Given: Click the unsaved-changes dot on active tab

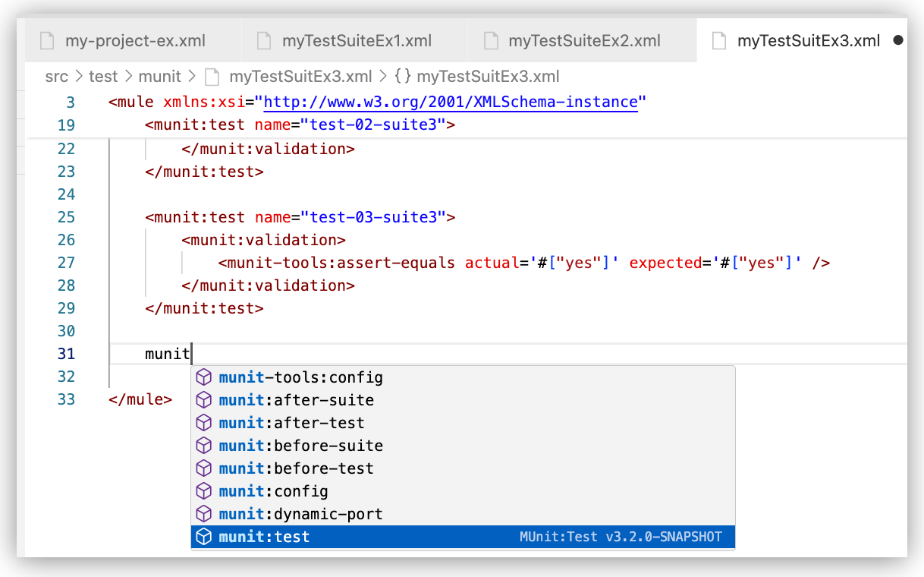Looking at the screenshot, I should [x=899, y=39].
